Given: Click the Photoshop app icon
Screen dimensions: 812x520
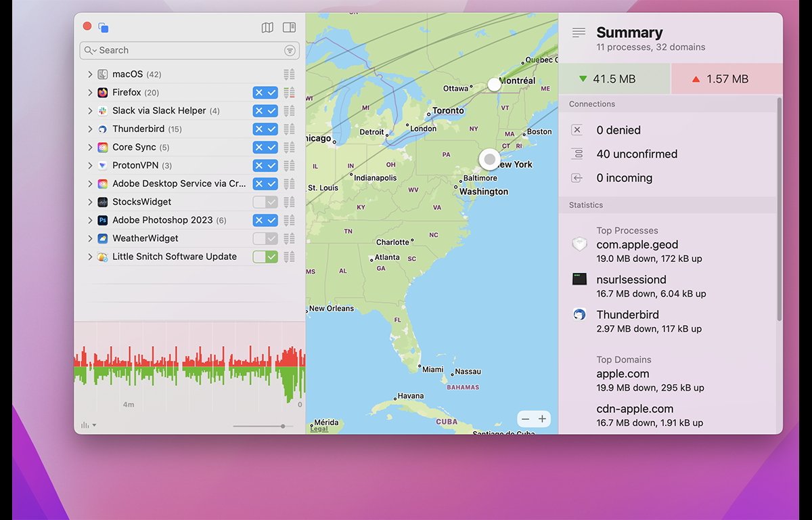Looking at the screenshot, I should coord(103,221).
